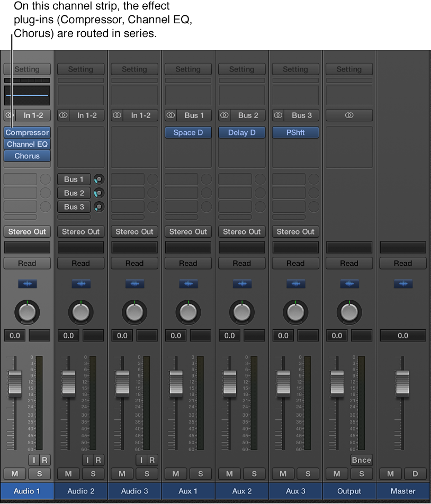
Task: Select the Aux 3 channel name label
Action: point(295,491)
